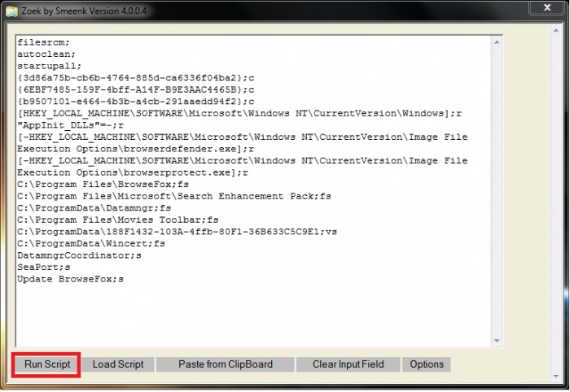The width and height of the screenshot is (570, 392).
Task: Click the script text area's scroll up arrow
Action: point(497,42)
